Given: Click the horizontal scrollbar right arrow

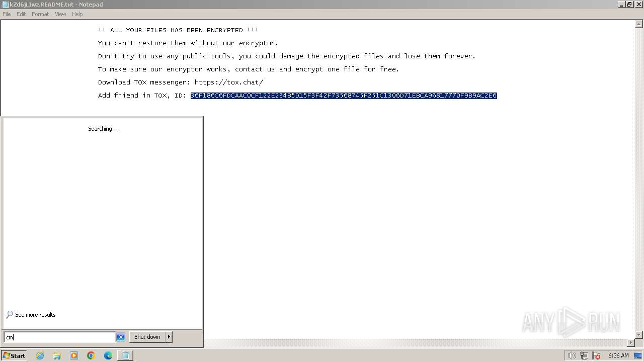Looking at the screenshot, I should point(631,343).
